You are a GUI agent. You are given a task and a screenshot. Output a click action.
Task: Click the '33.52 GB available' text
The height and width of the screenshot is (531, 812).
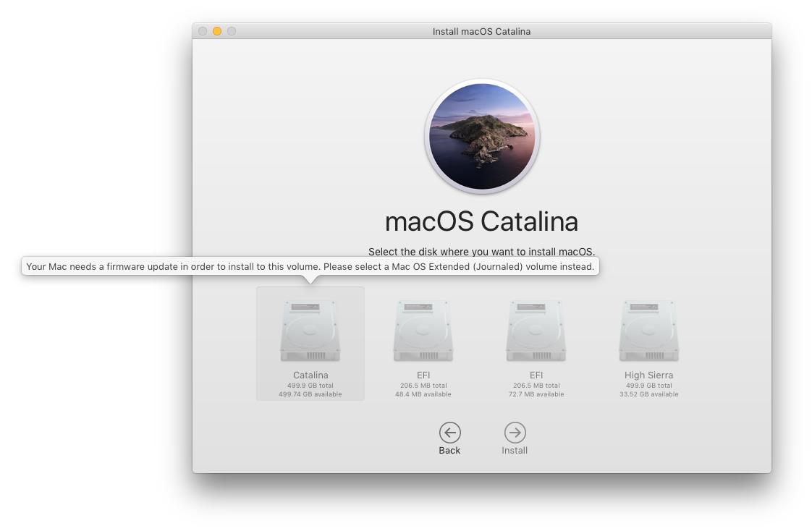tap(649, 394)
